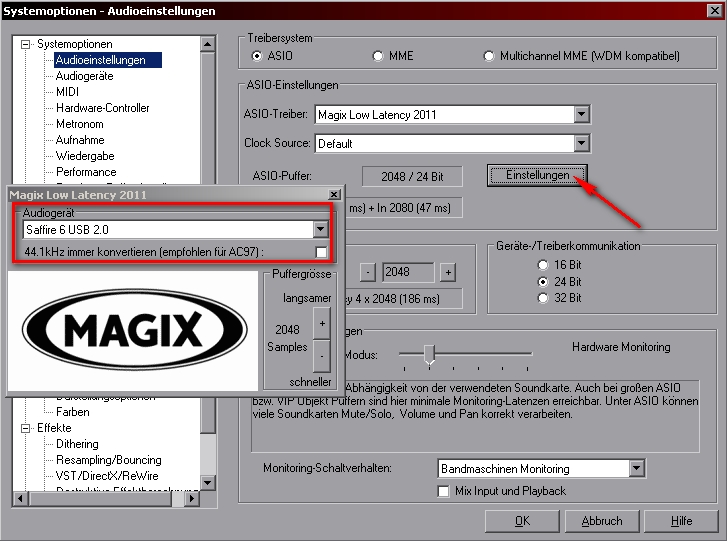Open MIDI options in the tree

(67, 92)
